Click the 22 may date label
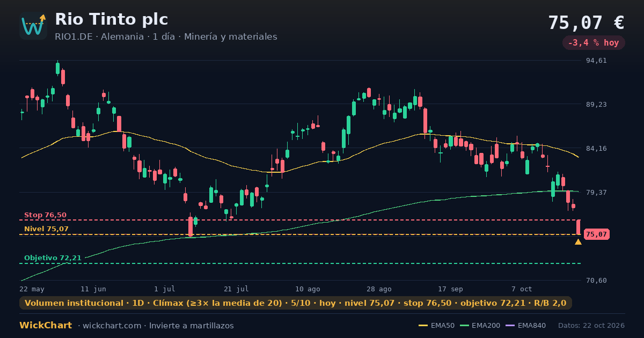The height and width of the screenshot is (338, 644). [32, 289]
